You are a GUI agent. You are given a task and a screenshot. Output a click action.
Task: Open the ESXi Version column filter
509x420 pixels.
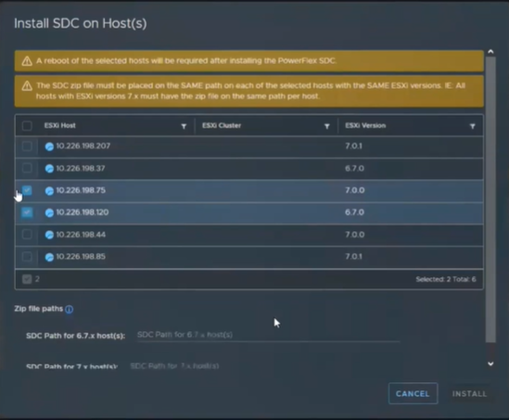point(473,126)
